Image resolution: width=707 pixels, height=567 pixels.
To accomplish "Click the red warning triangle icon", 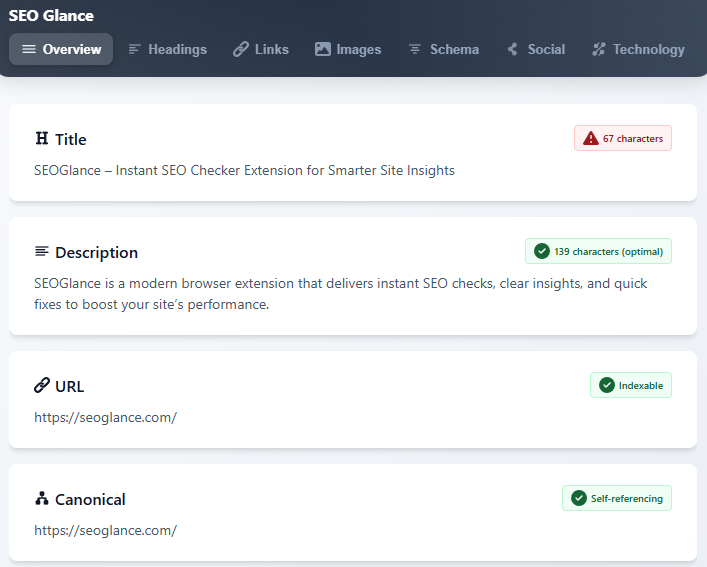I will pyautogui.click(x=591, y=138).
